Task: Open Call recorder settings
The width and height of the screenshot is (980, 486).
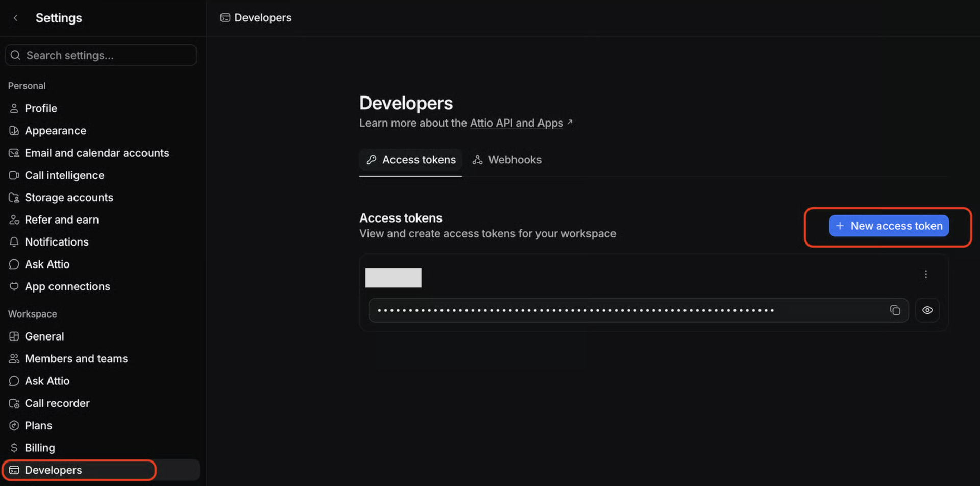Action: coord(57,403)
